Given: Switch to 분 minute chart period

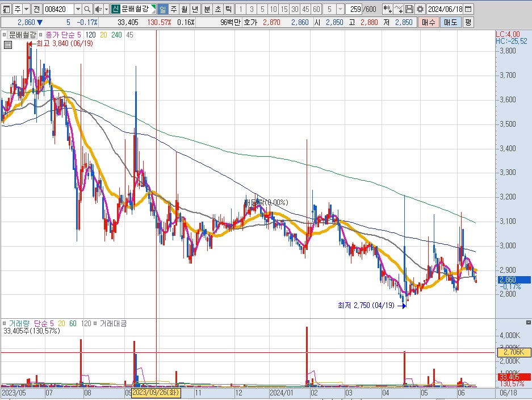Looking at the screenshot, I should point(207,9).
